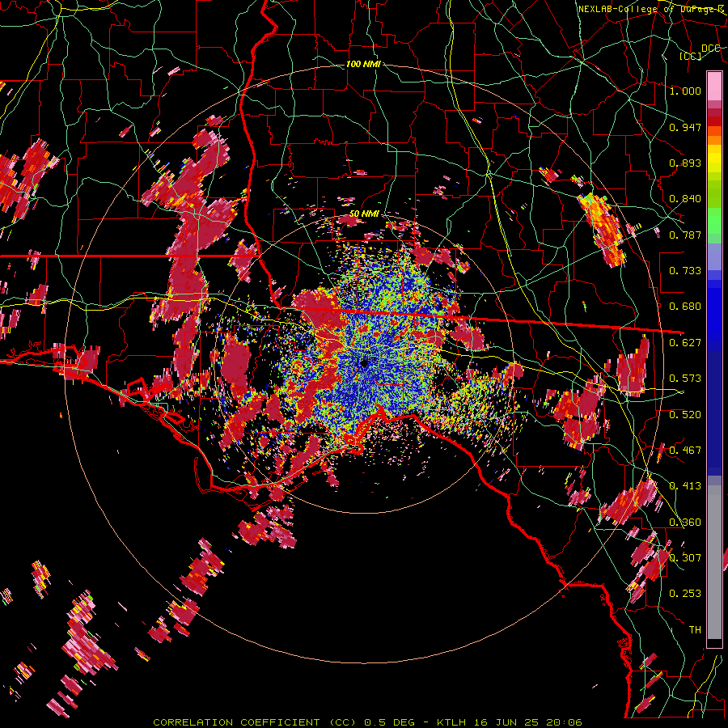Click the 100 NMI range ring label

[363, 64]
